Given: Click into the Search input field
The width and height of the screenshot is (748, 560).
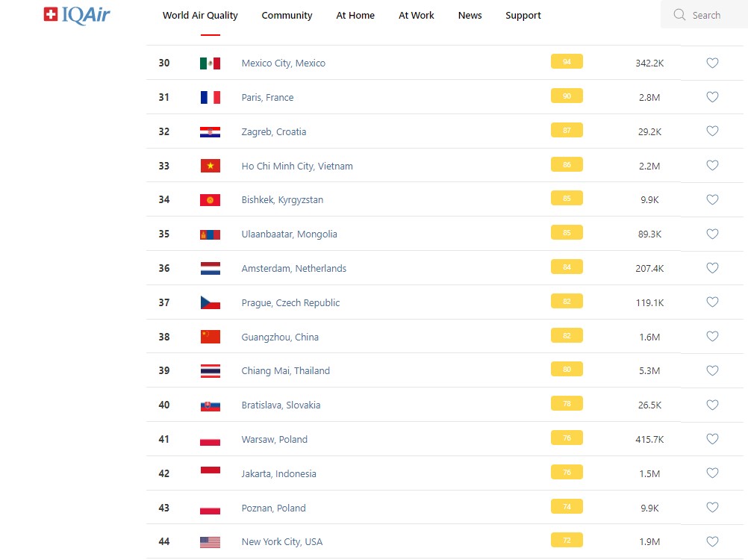Looking at the screenshot, I should 713,15.
